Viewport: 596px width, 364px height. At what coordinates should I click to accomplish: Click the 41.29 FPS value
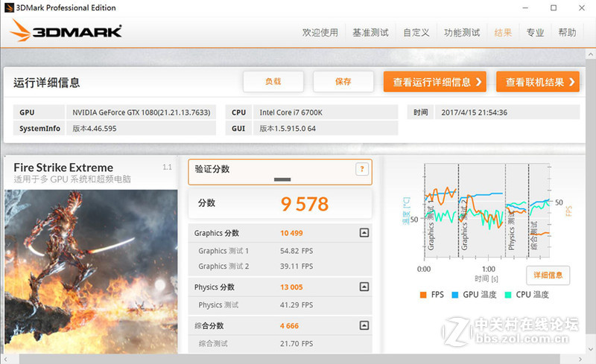[297, 304]
